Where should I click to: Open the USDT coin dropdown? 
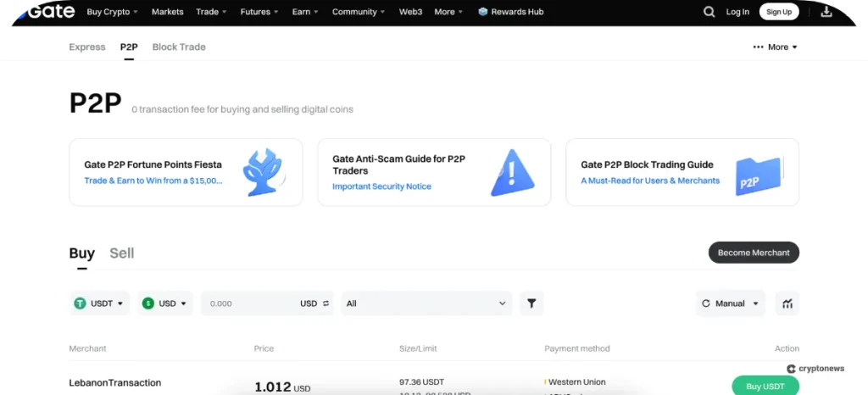[100, 303]
